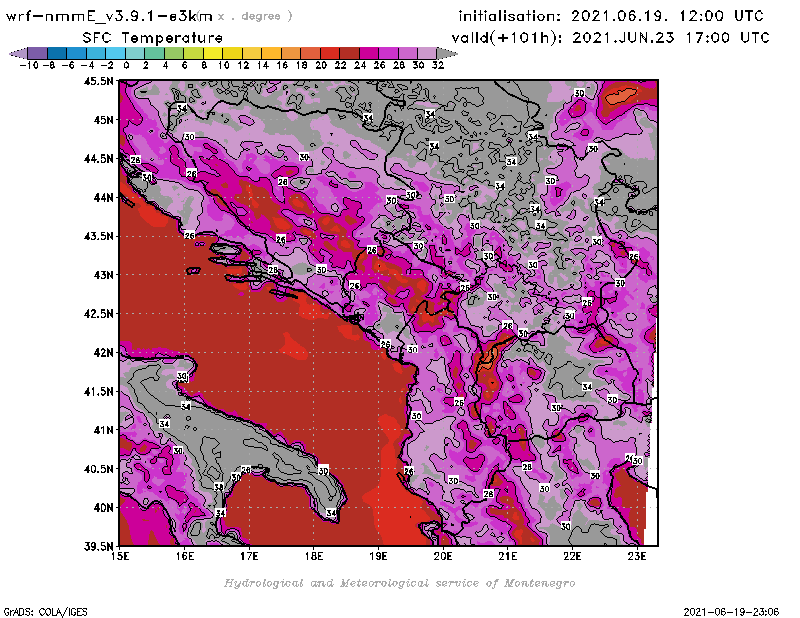
Task: Click the legend value label 24
Action: pyautogui.click(x=359, y=66)
